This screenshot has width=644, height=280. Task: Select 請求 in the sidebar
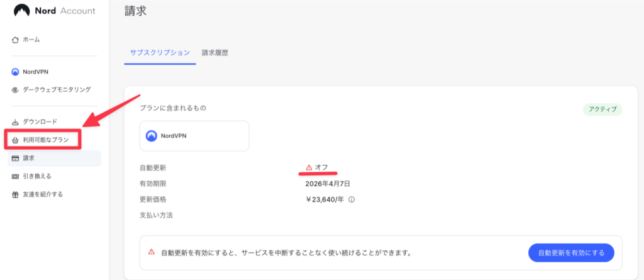click(54, 159)
